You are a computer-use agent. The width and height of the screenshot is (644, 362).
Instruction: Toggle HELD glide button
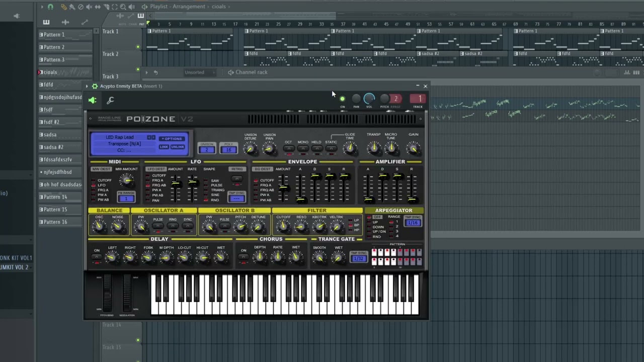[316, 149]
